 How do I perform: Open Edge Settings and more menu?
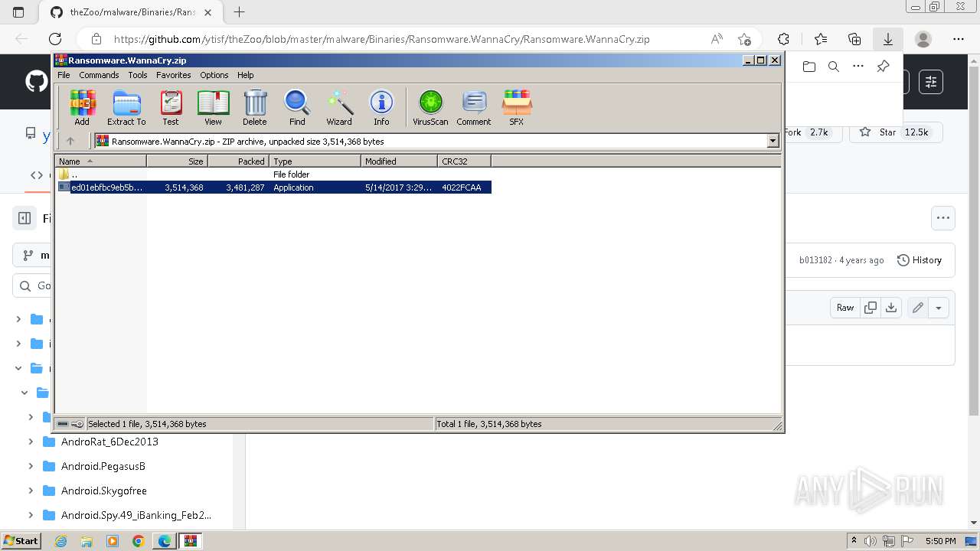click(x=959, y=39)
